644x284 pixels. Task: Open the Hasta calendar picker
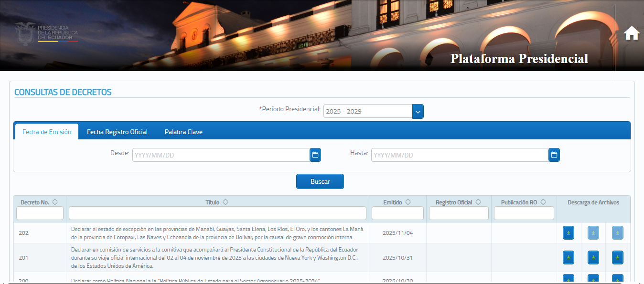554,155
